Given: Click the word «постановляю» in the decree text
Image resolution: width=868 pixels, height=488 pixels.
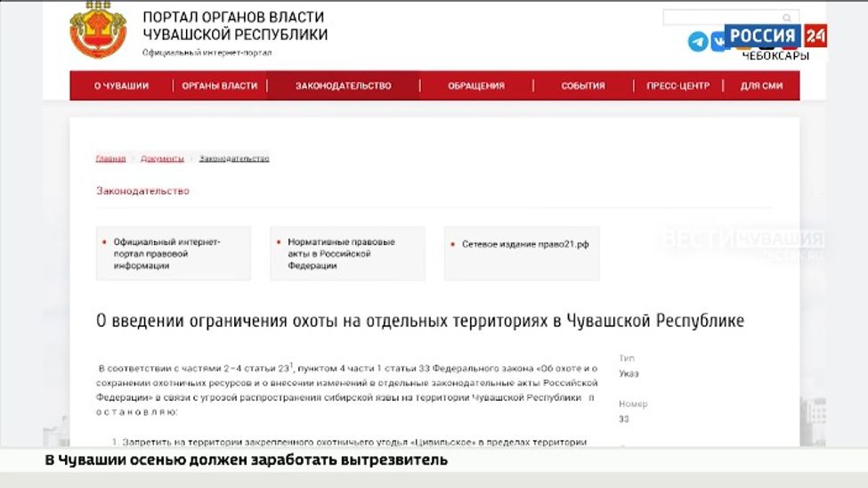Looking at the screenshot, I should pos(137,412).
